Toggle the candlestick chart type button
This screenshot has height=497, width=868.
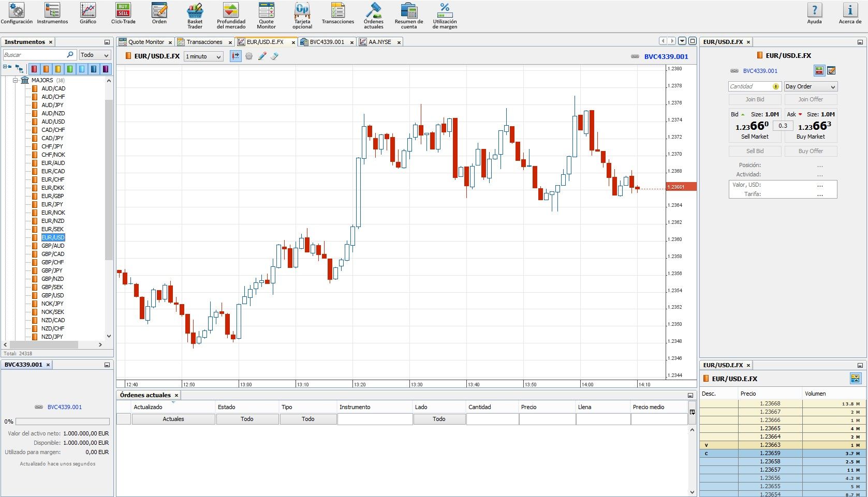point(236,56)
